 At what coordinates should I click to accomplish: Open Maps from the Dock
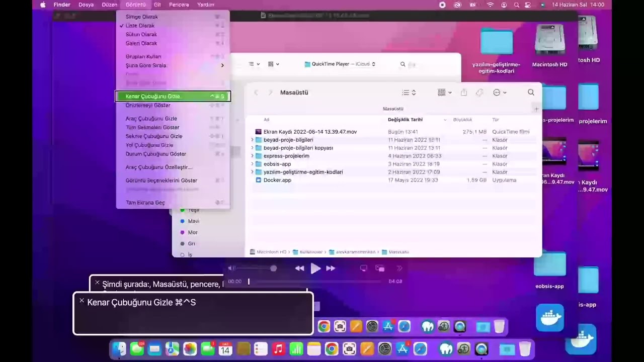172,349
